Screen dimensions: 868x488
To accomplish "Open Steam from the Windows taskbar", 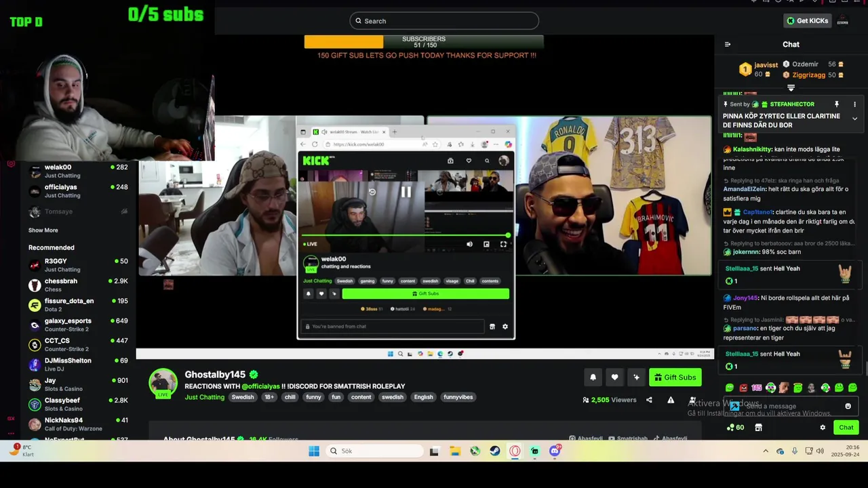I will coord(495,451).
